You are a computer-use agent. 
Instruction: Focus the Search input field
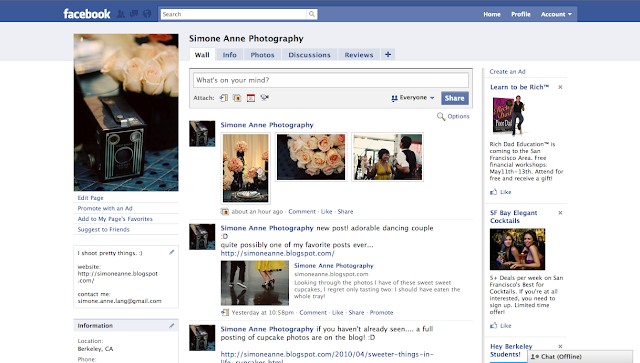(233, 14)
